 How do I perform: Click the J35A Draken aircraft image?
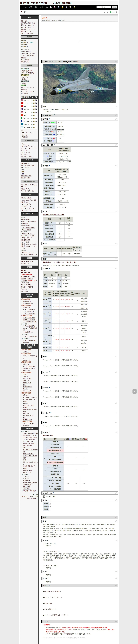pyautogui.click(x=79, y=84)
